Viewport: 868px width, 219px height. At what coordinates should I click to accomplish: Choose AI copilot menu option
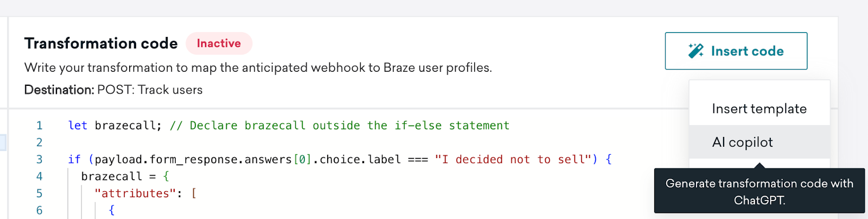pyautogui.click(x=759, y=142)
